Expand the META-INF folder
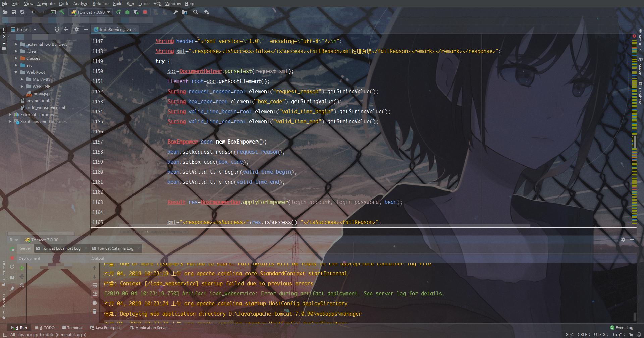 (x=22, y=79)
